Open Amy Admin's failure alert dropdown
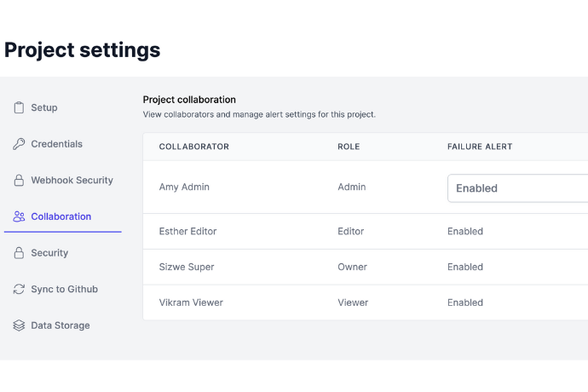The width and height of the screenshot is (588, 392). (516, 188)
